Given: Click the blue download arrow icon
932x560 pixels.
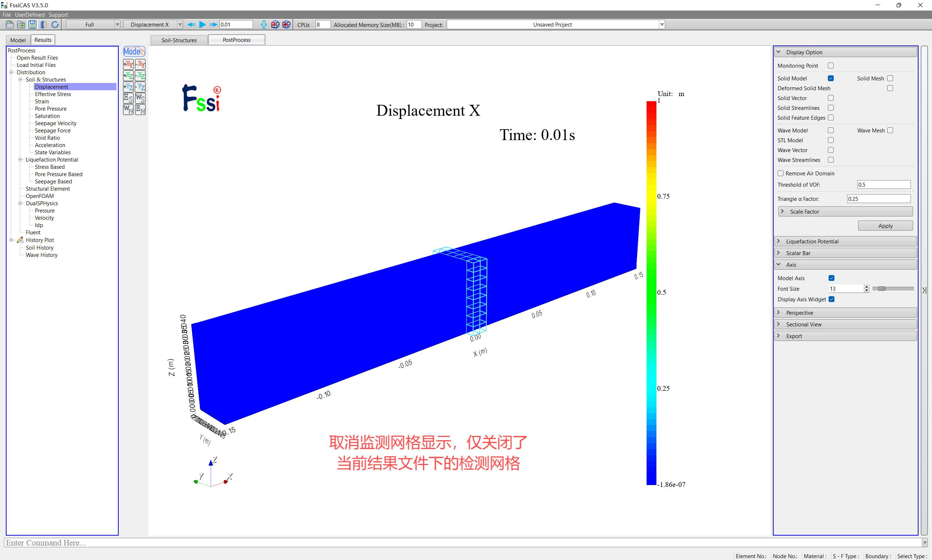Looking at the screenshot, I should pyautogui.click(x=264, y=24).
